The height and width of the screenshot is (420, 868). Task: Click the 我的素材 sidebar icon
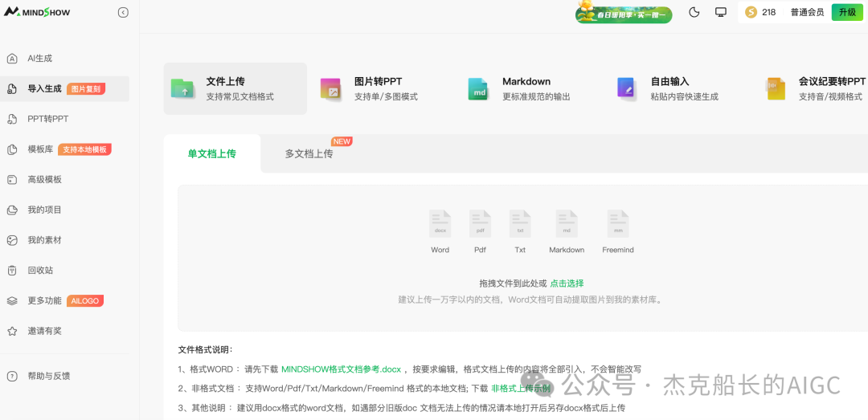click(x=11, y=240)
